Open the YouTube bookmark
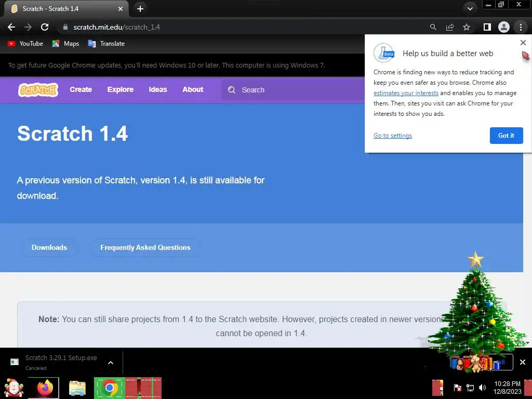This screenshot has width=532, height=399. click(x=25, y=44)
